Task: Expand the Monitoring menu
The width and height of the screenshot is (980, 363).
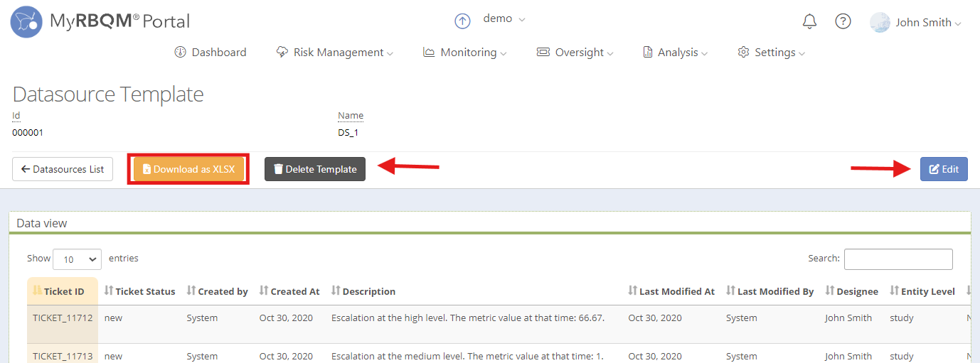Action: tap(465, 53)
